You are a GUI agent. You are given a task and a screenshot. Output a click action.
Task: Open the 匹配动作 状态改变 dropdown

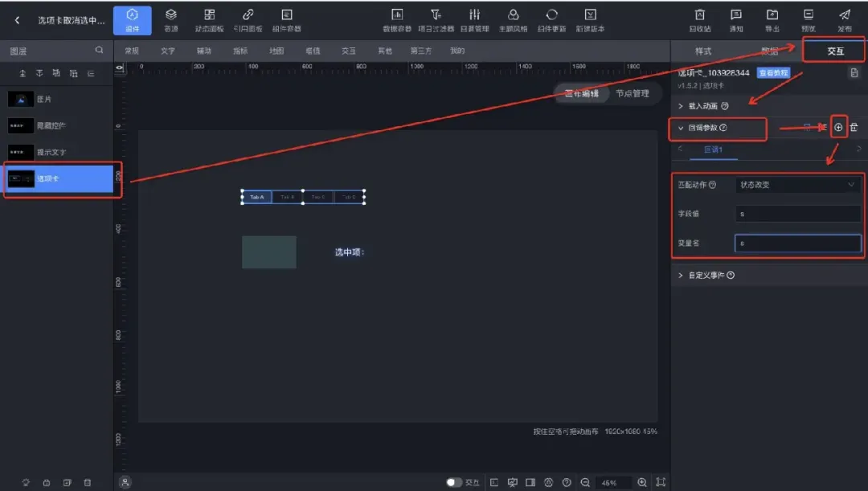798,185
